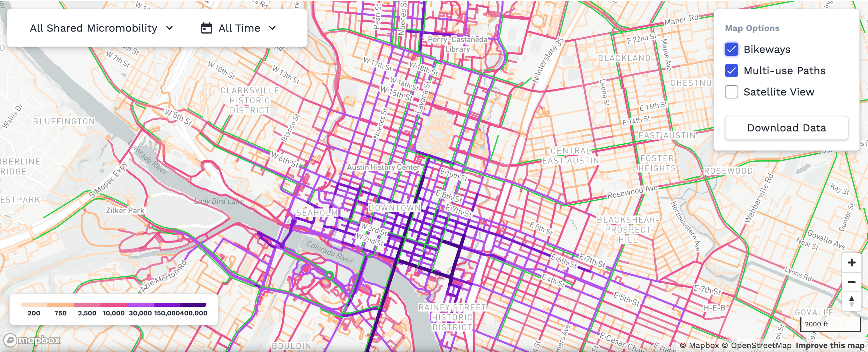Click the ROSEWOOD neighborhood label
The width and height of the screenshot is (868, 352).
click(x=728, y=171)
